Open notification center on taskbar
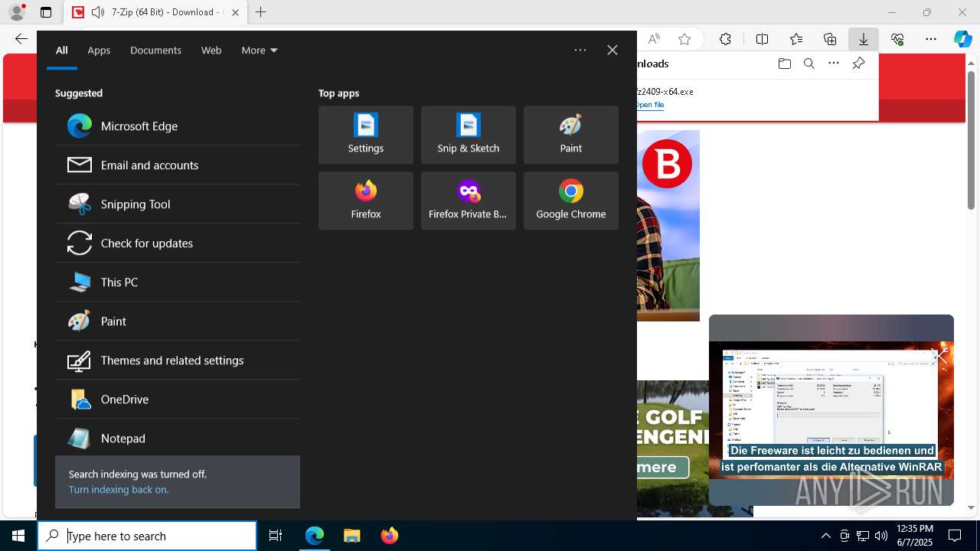Viewport: 980px width, 551px height. click(955, 536)
